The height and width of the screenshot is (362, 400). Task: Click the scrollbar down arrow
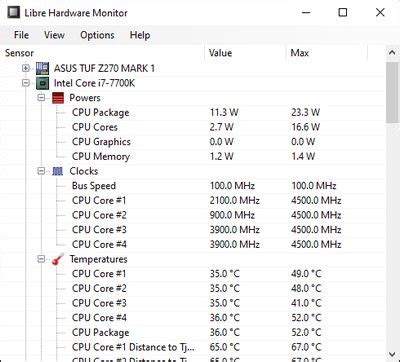coord(392,354)
